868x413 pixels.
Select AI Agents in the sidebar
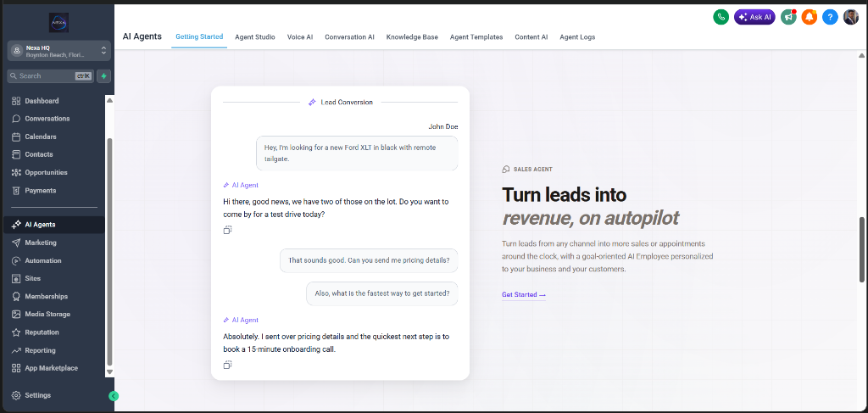[53, 225]
